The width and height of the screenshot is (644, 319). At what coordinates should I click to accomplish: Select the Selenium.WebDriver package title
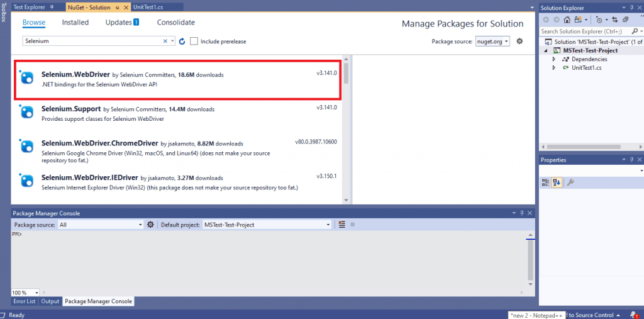75,74
